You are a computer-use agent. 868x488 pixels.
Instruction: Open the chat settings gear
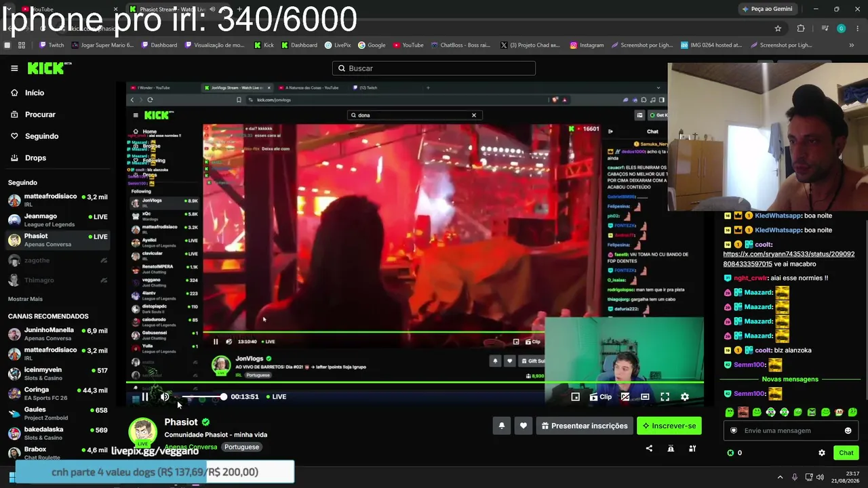pos(822,453)
